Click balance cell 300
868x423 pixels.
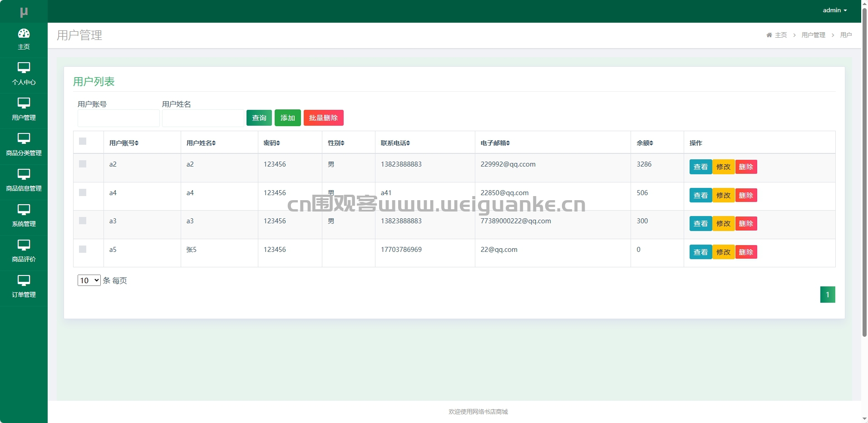(642, 221)
